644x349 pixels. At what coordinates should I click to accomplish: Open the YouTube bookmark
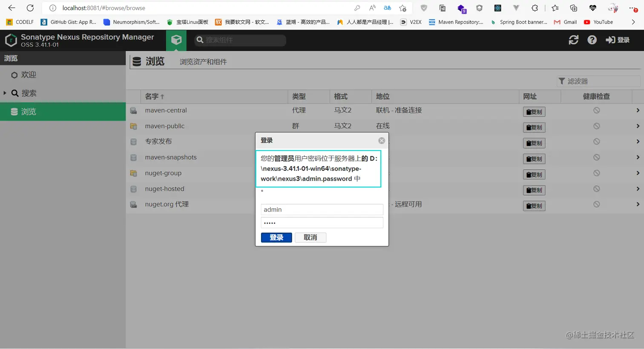[598, 22]
